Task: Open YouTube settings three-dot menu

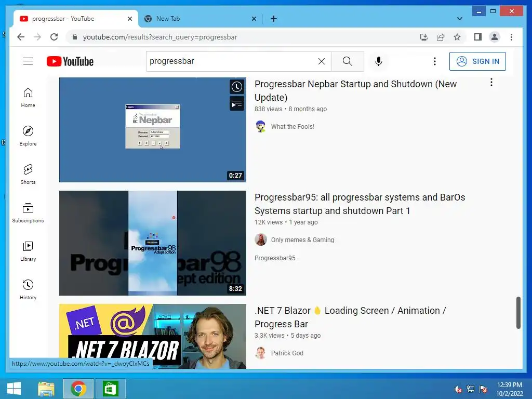Action: tap(435, 61)
